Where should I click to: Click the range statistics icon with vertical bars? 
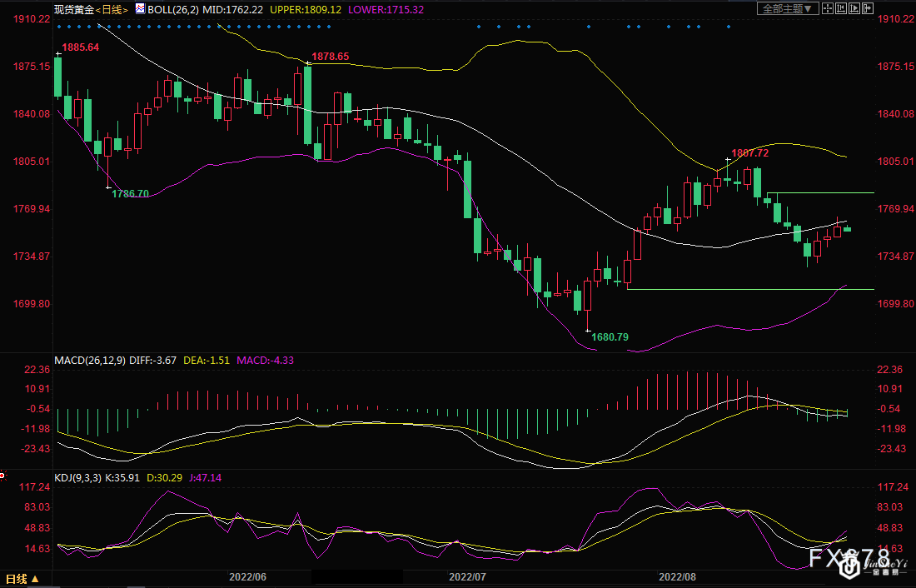pyautogui.click(x=843, y=8)
